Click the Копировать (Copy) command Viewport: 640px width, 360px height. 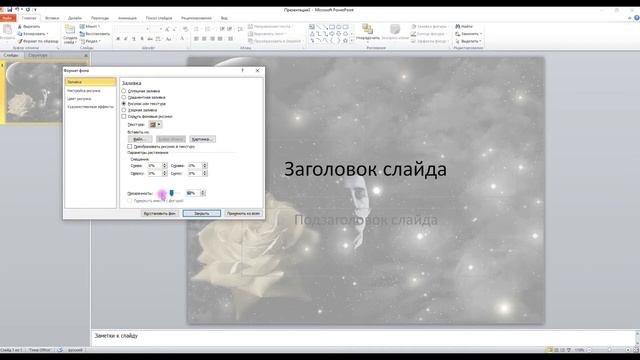tap(33, 34)
